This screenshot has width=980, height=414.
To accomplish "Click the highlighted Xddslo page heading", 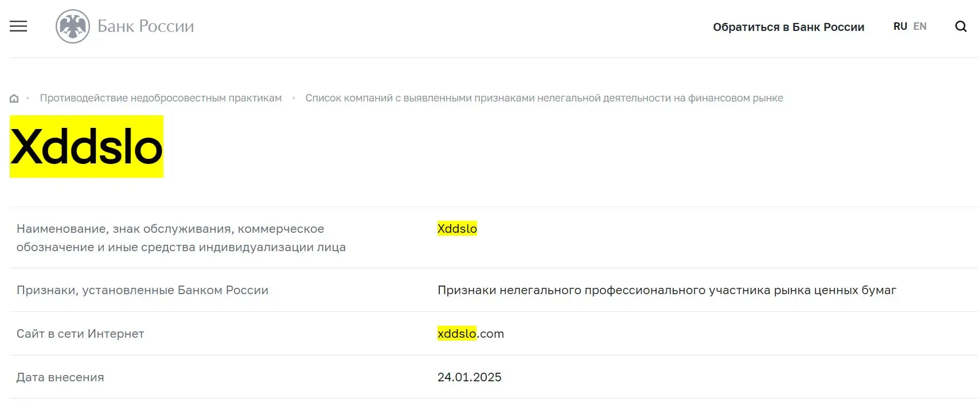I will pos(85,146).
